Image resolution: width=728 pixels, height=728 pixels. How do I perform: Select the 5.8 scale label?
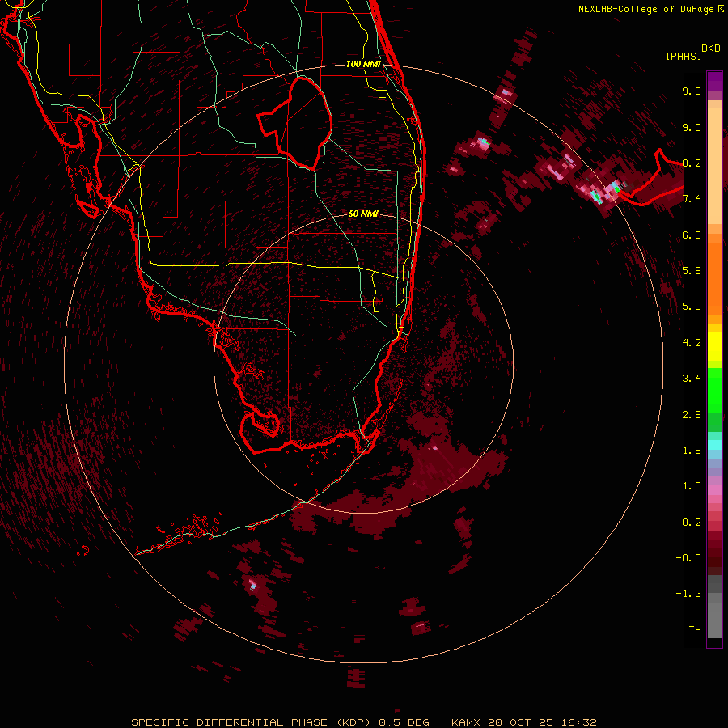pos(692,271)
